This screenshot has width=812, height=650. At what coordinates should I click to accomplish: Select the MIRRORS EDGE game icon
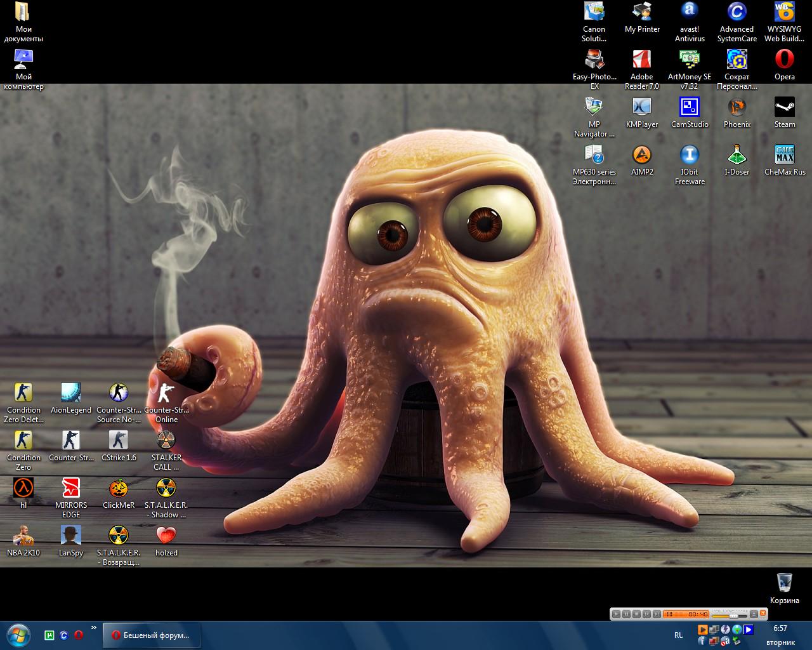click(x=70, y=489)
